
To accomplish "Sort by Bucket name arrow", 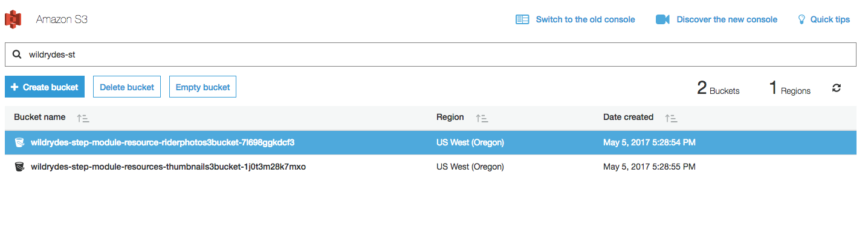I will click(83, 118).
